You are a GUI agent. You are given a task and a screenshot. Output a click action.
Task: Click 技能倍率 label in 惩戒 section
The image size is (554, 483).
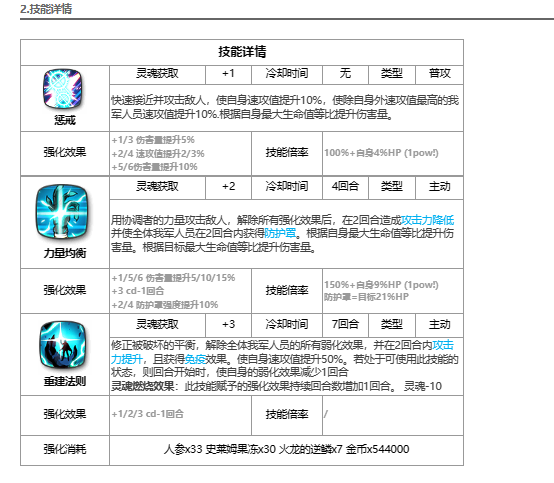coord(287,152)
